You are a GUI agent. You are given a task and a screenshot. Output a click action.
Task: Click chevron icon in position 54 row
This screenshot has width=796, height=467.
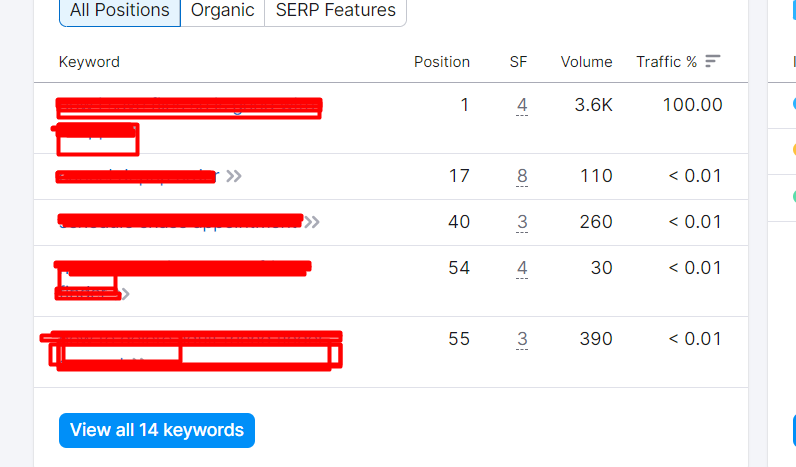(125, 294)
